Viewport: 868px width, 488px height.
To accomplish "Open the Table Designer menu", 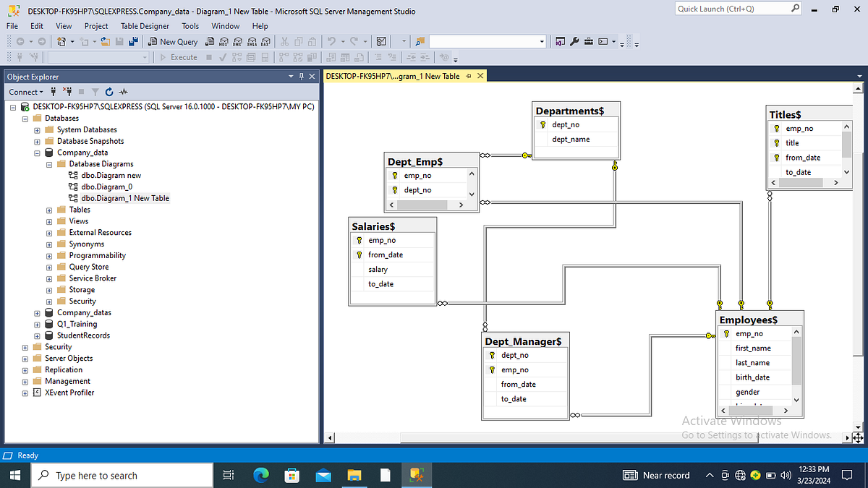I will (145, 26).
